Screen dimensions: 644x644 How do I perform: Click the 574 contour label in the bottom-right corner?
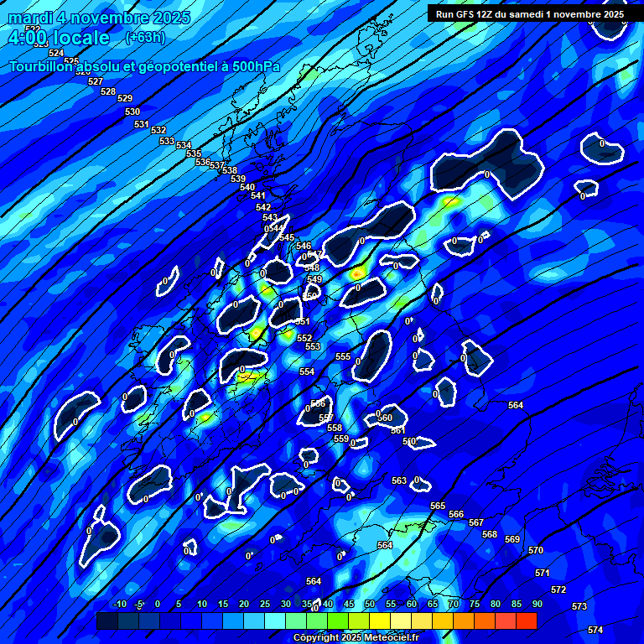coord(595,630)
